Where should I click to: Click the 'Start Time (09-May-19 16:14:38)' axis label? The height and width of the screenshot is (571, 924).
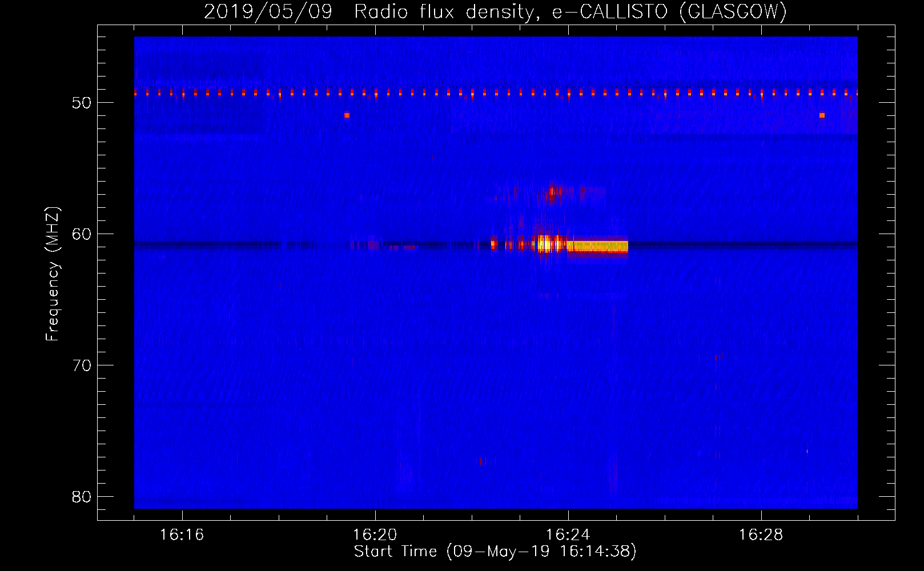[x=495, y=552]
